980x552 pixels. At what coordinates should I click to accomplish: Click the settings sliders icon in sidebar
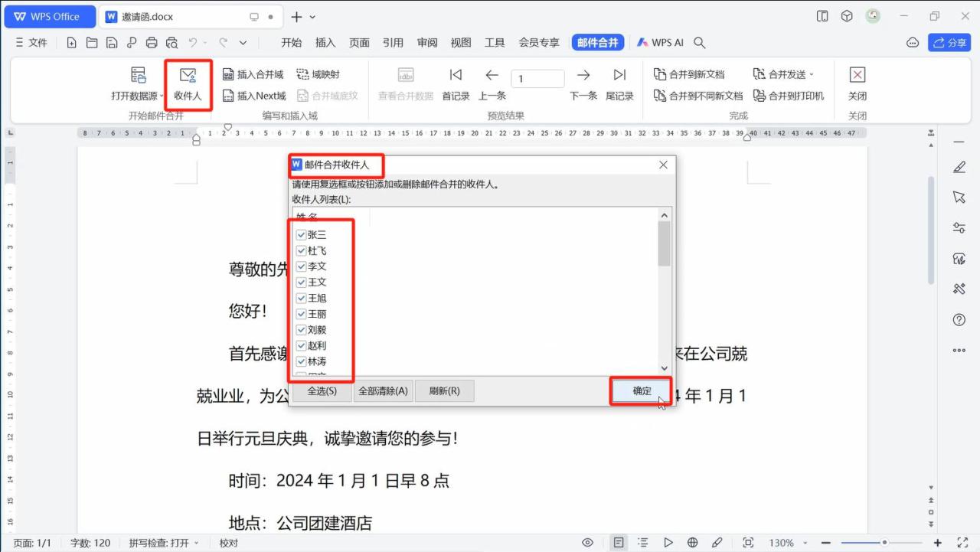959,227
